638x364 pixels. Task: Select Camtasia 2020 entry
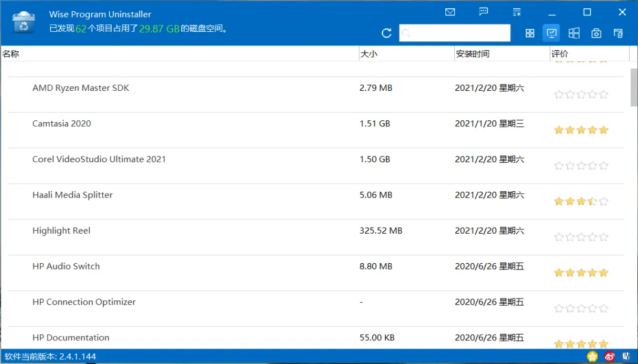pos(315,130)
